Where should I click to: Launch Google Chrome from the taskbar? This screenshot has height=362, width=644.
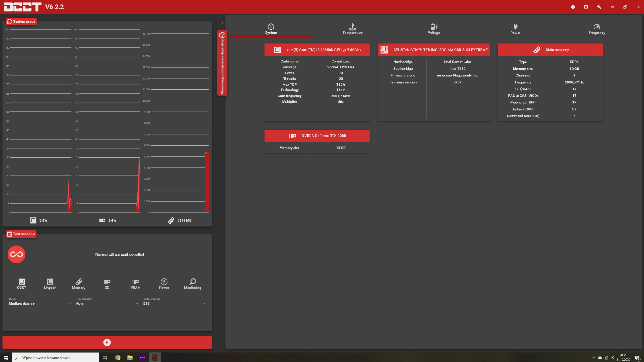(x=118, y=357)
